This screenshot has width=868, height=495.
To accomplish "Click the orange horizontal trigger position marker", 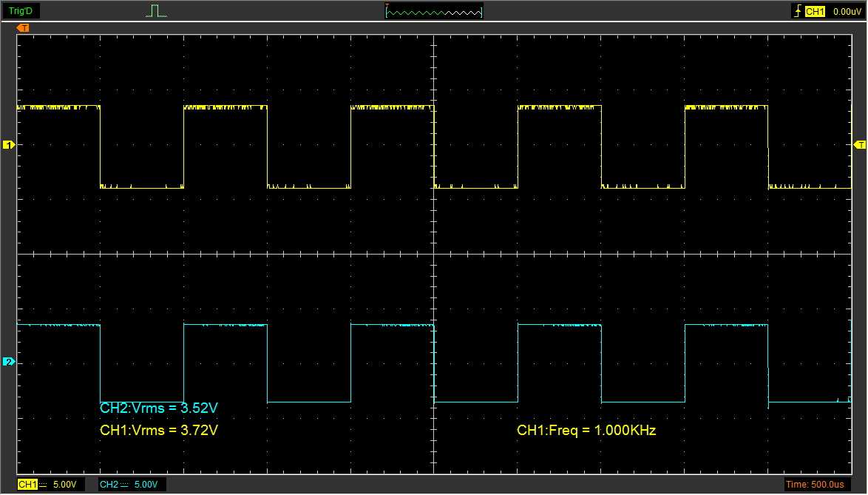I will 23,27.
